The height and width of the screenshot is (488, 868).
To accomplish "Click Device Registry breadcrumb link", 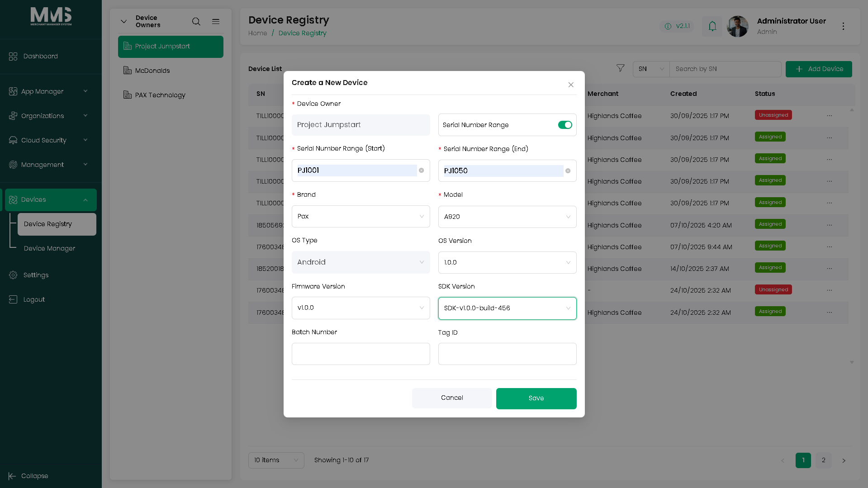I will pyautogui.click(x=302, y=33).
